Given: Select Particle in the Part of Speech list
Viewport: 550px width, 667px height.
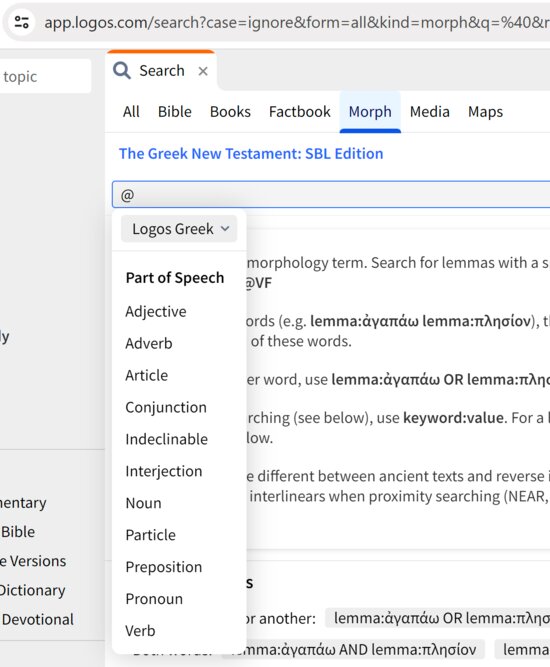Looking at the screenshot, I should (151, 535).
